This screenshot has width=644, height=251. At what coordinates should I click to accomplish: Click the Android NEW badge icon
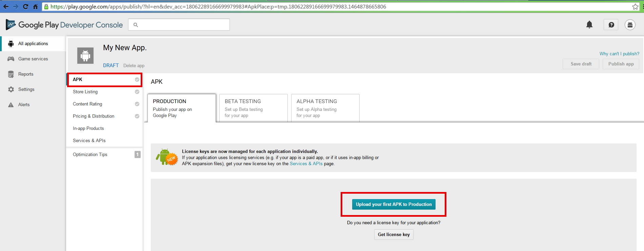[x=166, y=157]
